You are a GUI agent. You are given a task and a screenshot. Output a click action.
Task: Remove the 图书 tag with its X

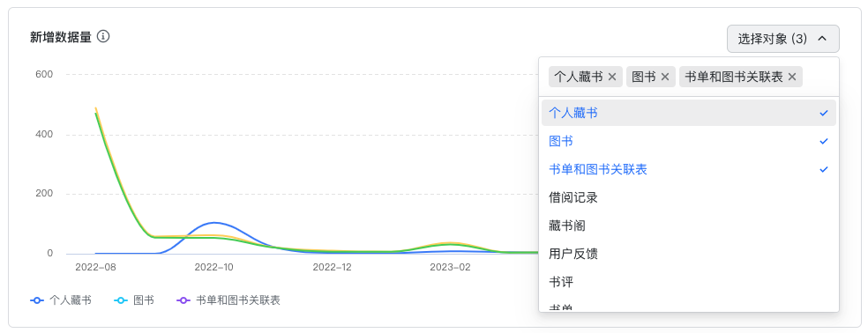tap(665, 77)
